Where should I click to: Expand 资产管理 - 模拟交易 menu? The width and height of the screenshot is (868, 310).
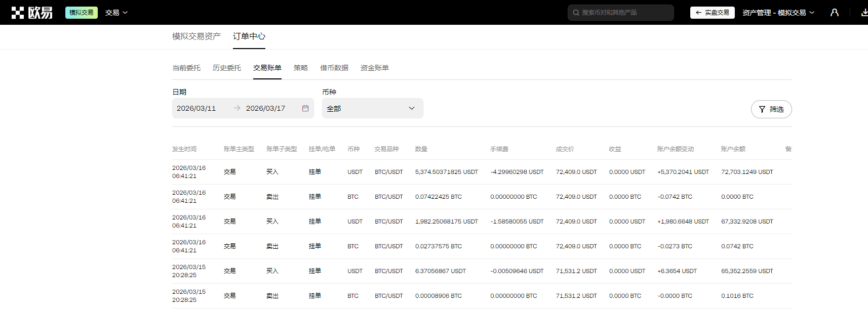[778, 13]
